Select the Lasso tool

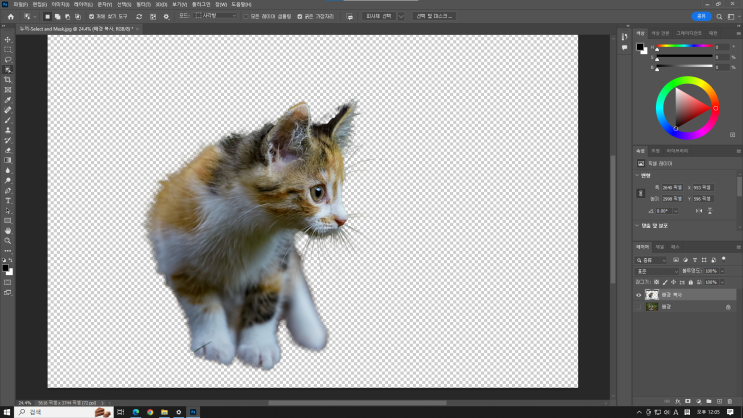coord(8,59)
